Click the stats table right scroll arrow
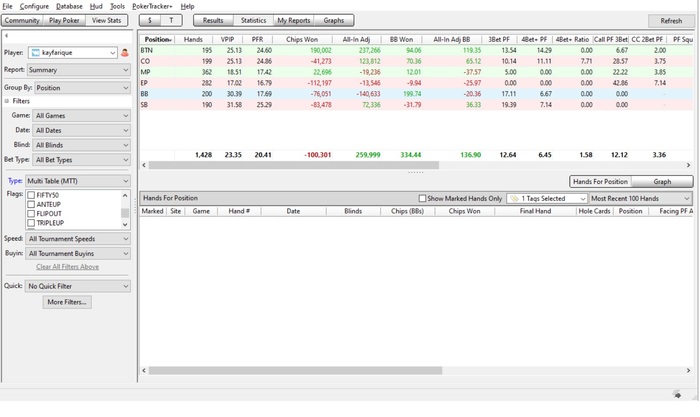 click(688, 165)
